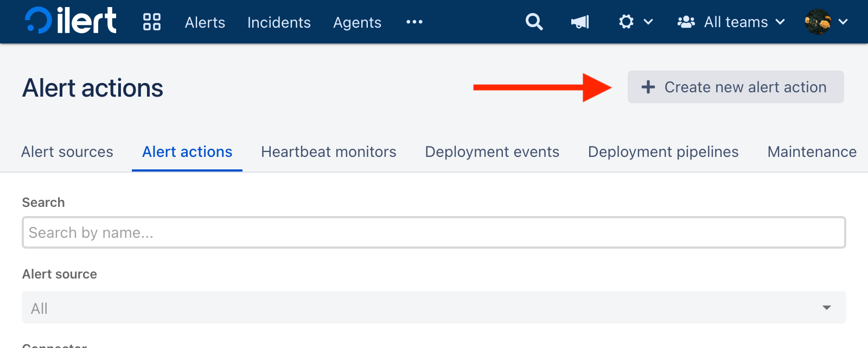868x348 pixels.
Task: Go to Alerts in the navigation bar
Action: click(205, 22)
